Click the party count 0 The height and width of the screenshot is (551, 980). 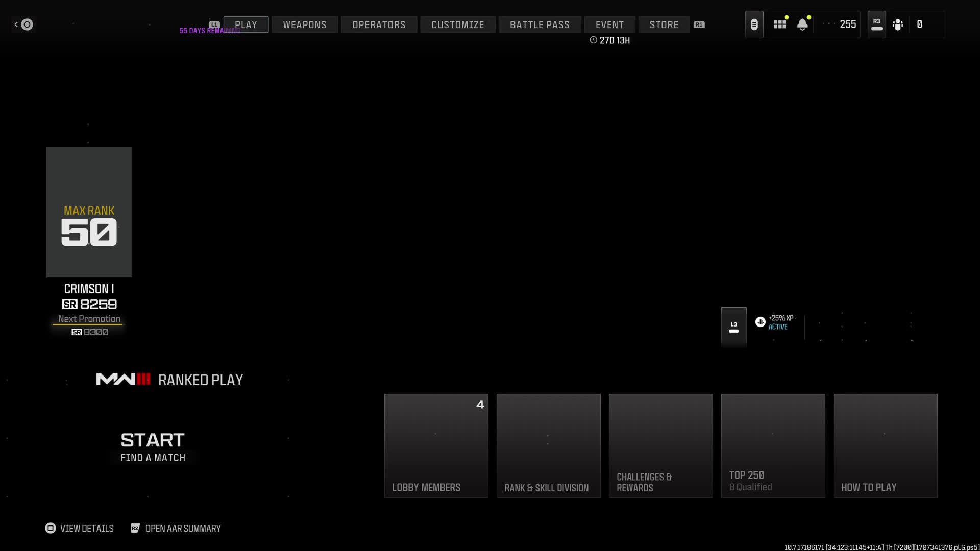(919, 24)
